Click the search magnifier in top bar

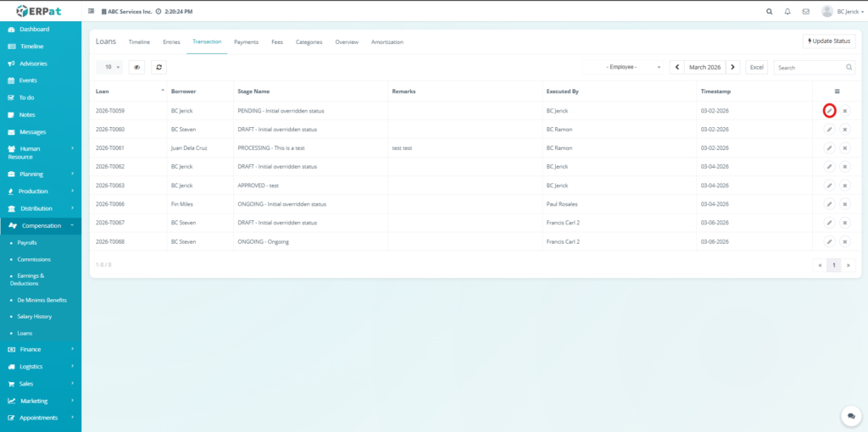click(769, 12)
